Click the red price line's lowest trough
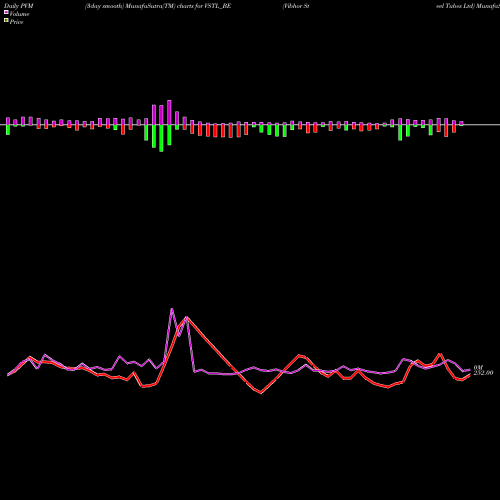500x500 pixels. [261, 393]
